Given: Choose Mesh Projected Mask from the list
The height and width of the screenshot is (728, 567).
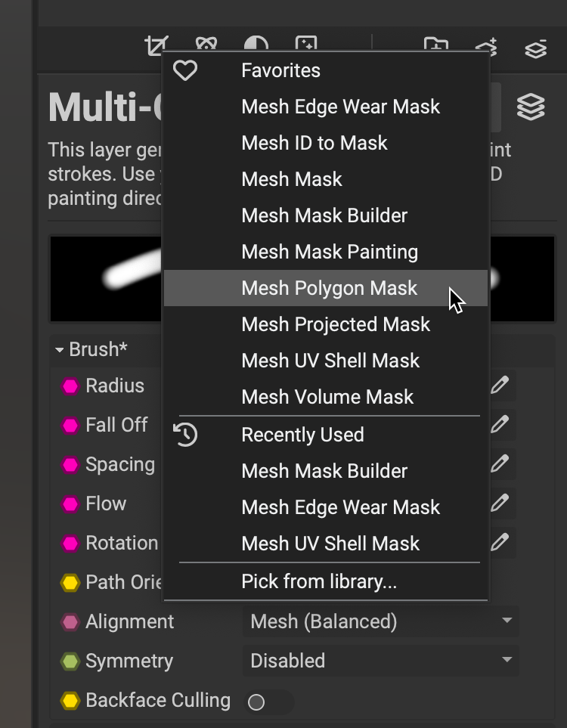Looking at the screenshot, I should 336,324.
